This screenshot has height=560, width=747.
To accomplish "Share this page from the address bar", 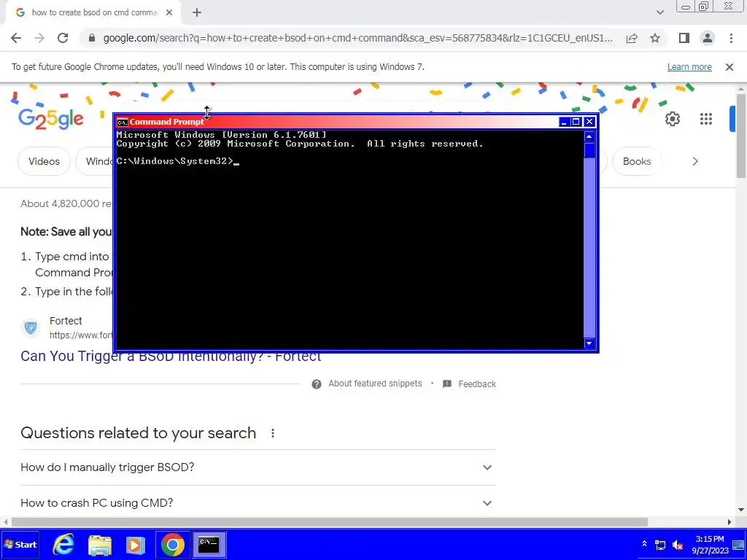I will click(632, 38).
